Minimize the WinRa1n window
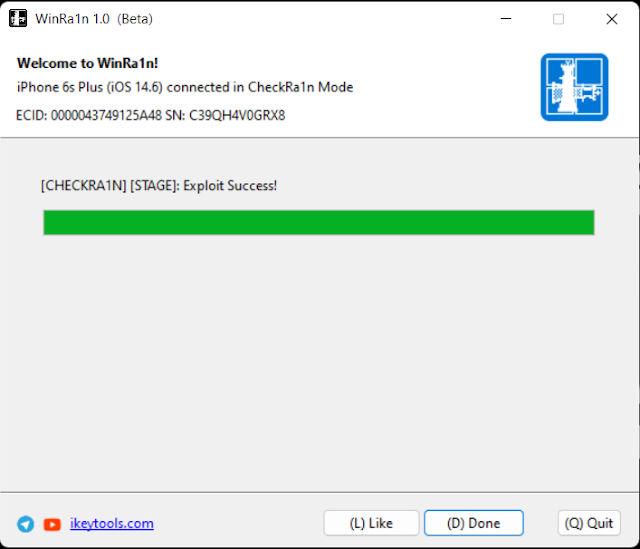 click(506, 19)
